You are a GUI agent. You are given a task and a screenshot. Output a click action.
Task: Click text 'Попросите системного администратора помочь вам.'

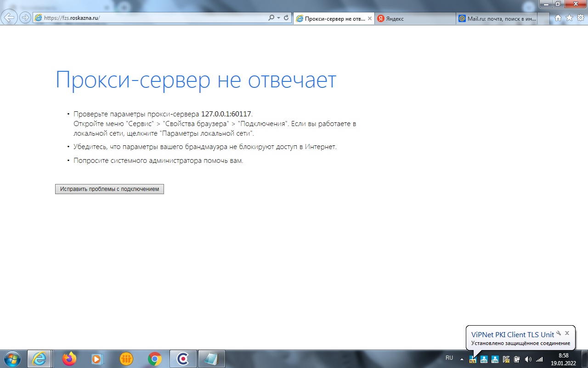158,161
